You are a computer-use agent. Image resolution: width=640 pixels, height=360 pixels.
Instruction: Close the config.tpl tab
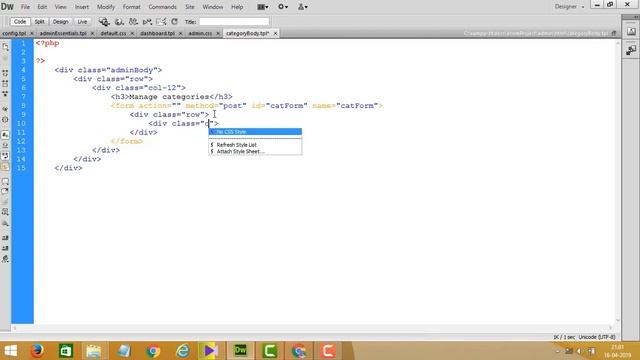[x=32, y=33]
